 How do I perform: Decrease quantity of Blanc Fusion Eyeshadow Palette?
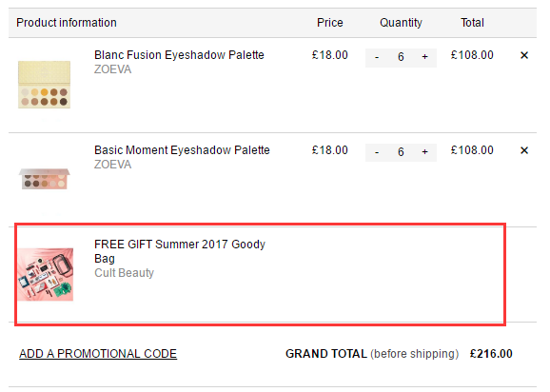click(x=377, y=57)
